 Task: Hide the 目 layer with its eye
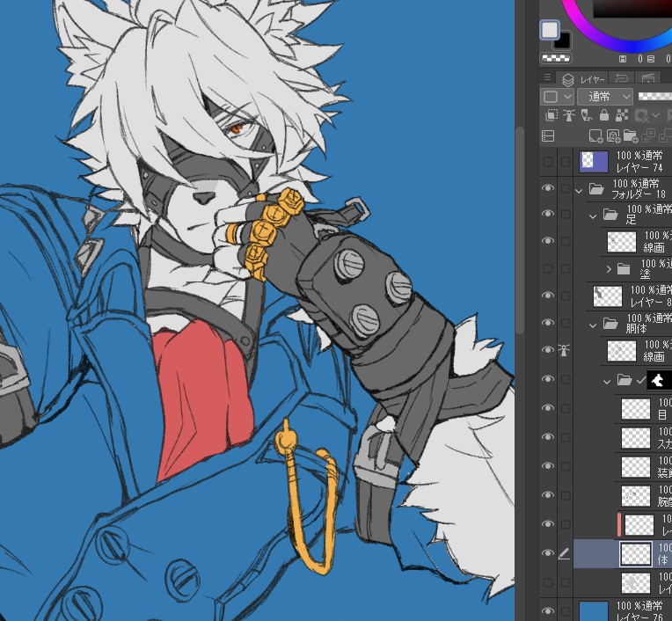point(548,408)
